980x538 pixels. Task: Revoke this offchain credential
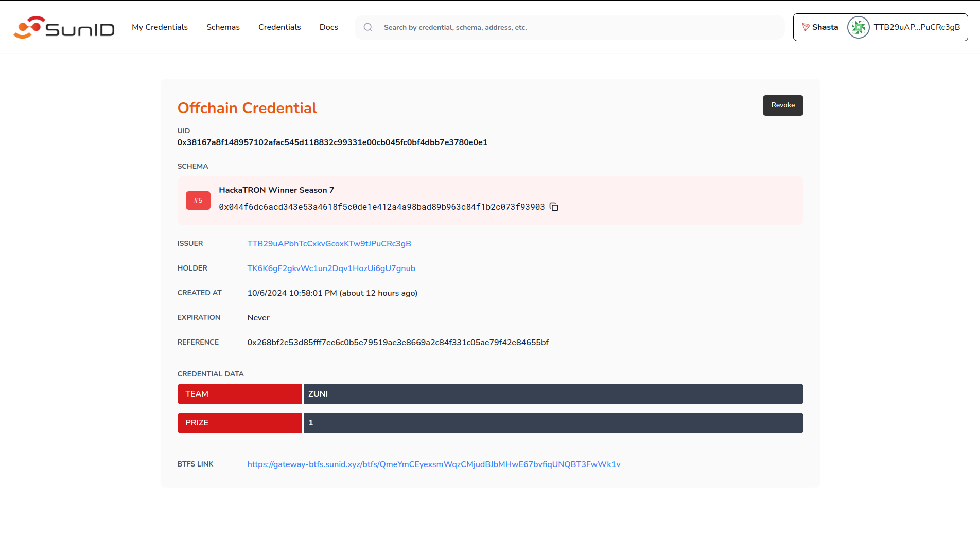(783, 105)
